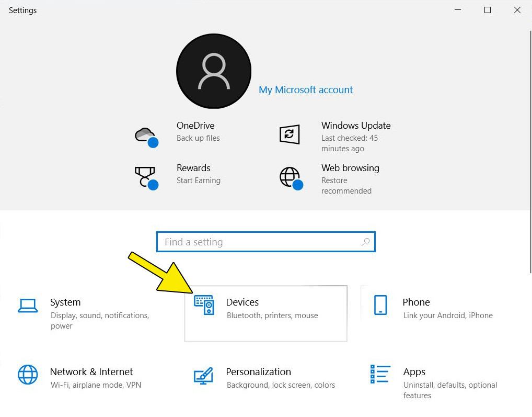Close the Settings window
Screen dimensions: 532x417
pos(517,10)
